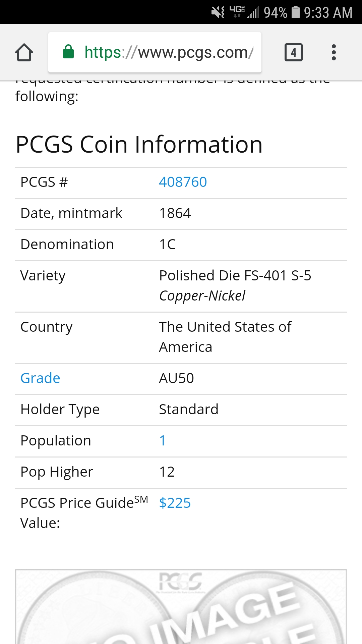Open PCGS number 408760 link
362x644 pixels.
pyautogui.click(x=183, y=182)
